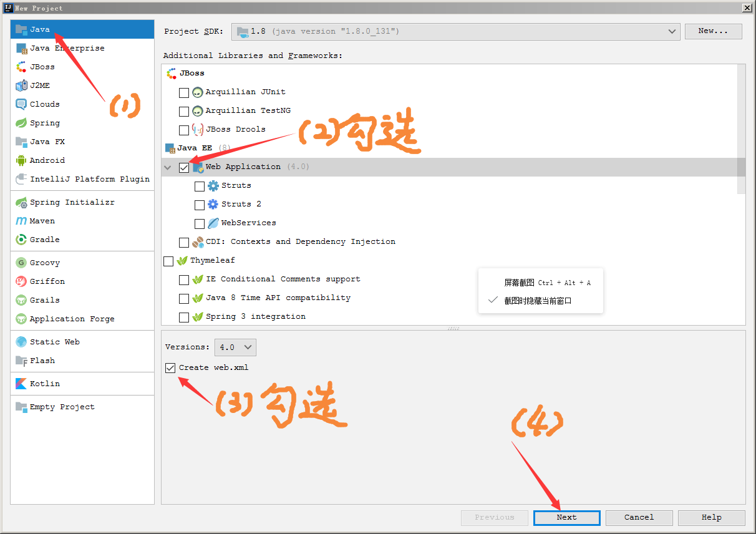Select the JBoss group header in frameworks list
Screen dimensions: 756x534
click(x=192, y=73)
